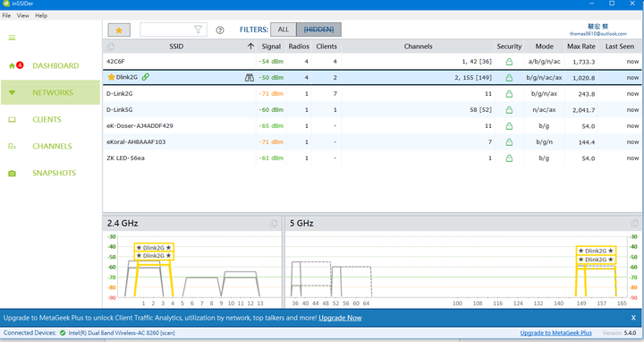Click the Snapshots camera icon
Screen dimensions: 644x342
12,174
